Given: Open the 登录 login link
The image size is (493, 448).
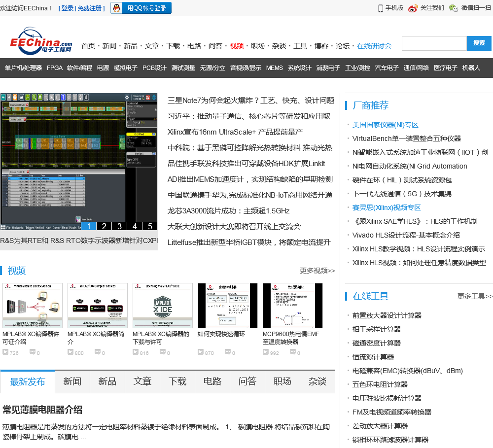Looking at the screenshot, I should (67, 8).
